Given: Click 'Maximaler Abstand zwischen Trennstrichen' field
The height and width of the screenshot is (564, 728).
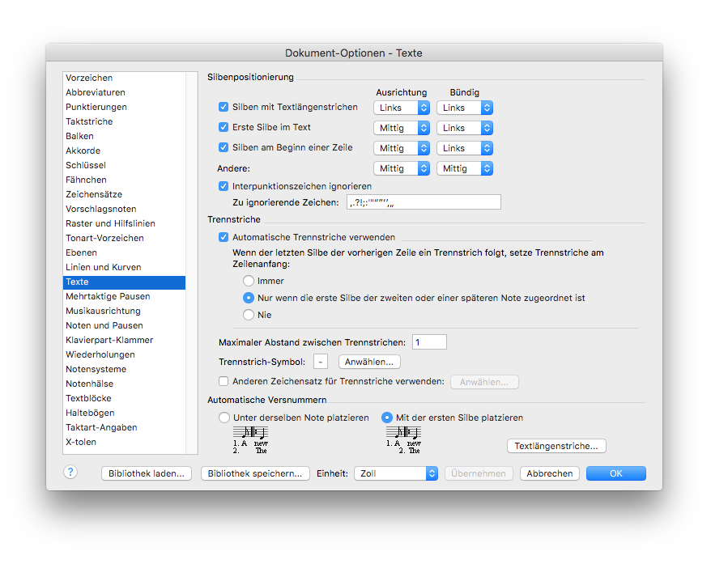Looking at the screenshot, I should pyautogui.click(x=429, y=342).
